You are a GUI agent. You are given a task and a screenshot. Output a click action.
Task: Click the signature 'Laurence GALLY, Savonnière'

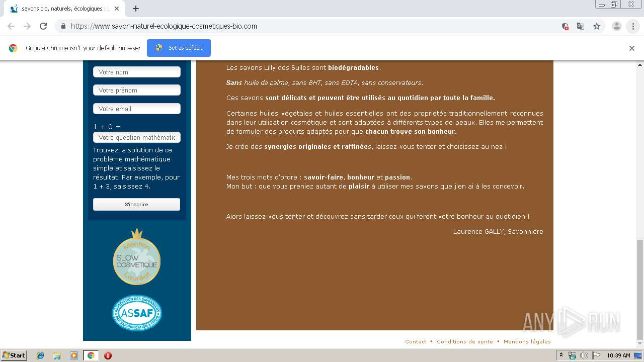[x=498, y=232]
